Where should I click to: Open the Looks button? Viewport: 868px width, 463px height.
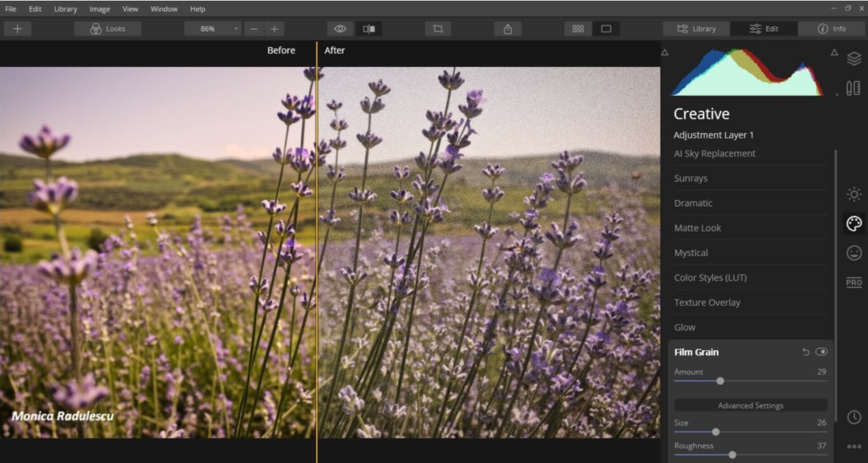pos(108,29)
